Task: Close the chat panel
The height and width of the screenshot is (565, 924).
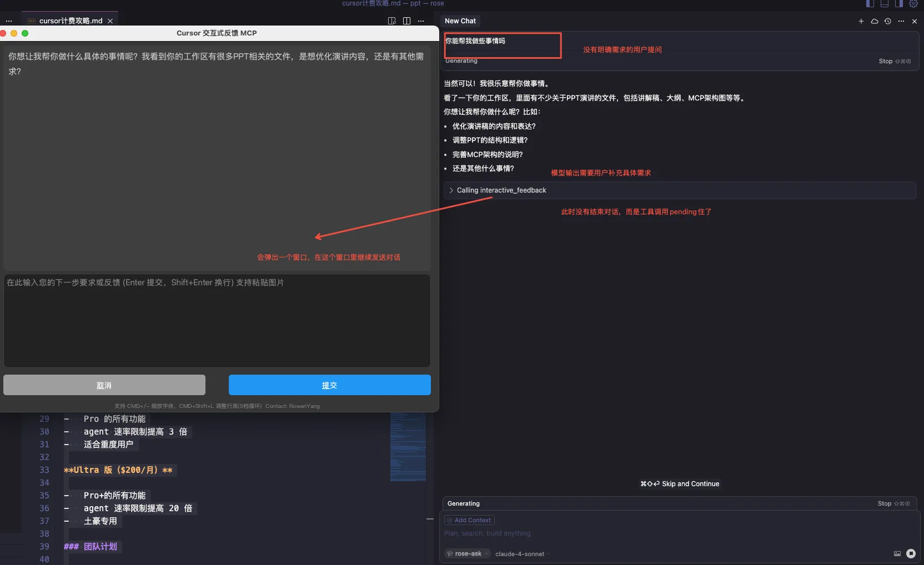Action: 915,21
